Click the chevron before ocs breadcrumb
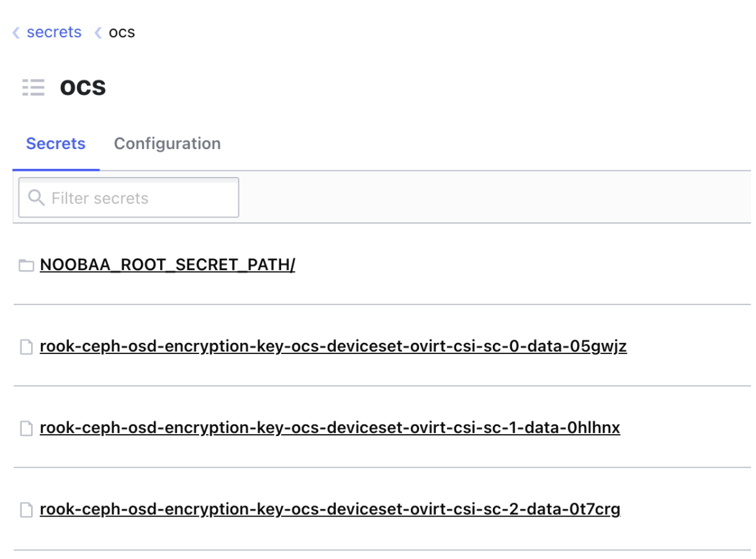The width and height of the screenshot is (756, 559). click(x=98, y=32)
